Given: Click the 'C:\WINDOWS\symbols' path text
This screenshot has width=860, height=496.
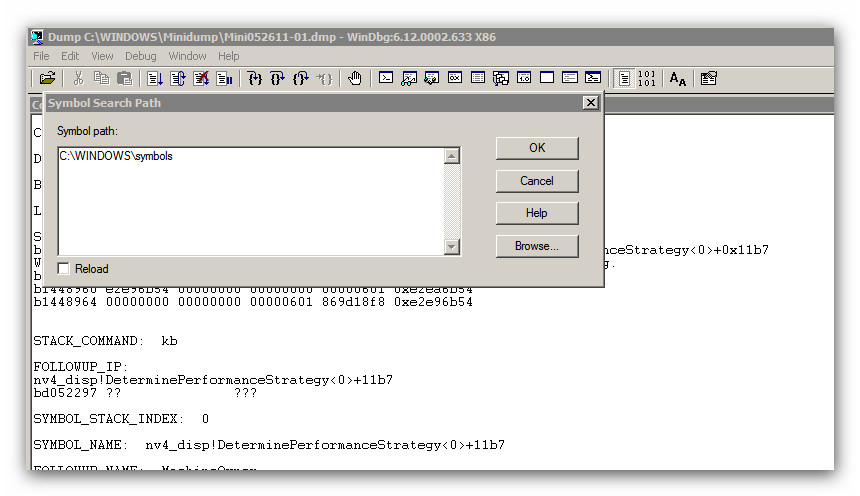Looking at the screenshot, I should (x=116, y=156).
